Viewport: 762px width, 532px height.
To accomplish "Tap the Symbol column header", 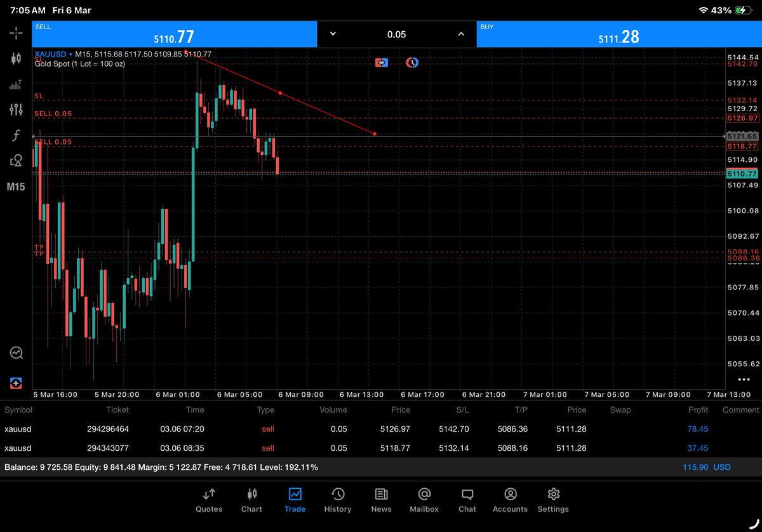I will click(18, 409).
